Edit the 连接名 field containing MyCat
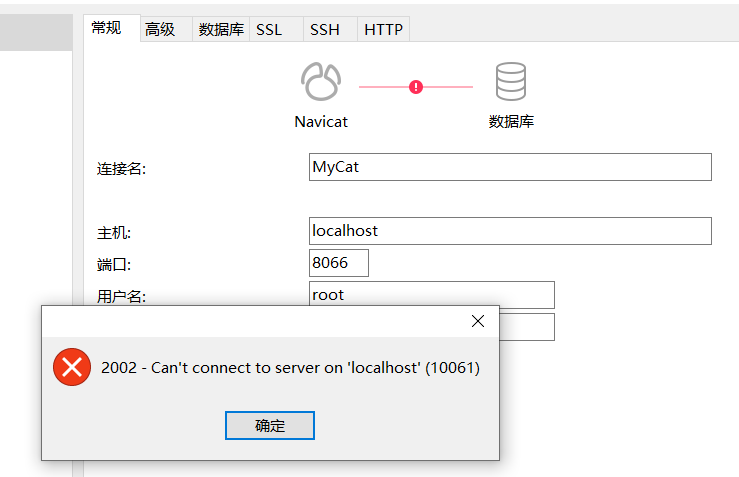The height and width of the screenshot is (477, 739). (x=510, y=167)
